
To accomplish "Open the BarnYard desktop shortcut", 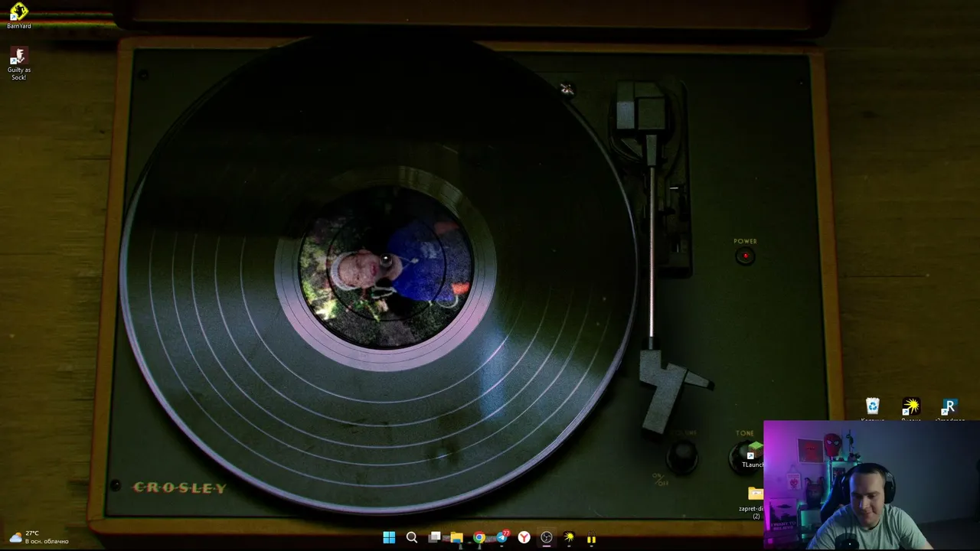I will [x=19, y=15].
